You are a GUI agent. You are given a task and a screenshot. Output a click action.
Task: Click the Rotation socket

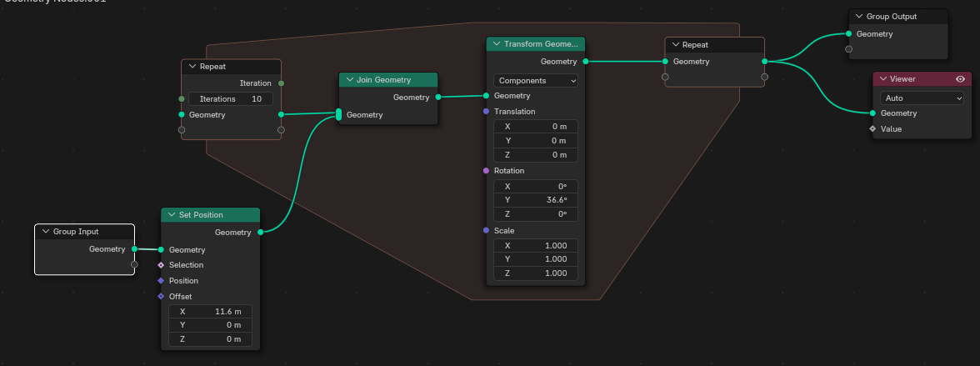[x=487, y=171]
